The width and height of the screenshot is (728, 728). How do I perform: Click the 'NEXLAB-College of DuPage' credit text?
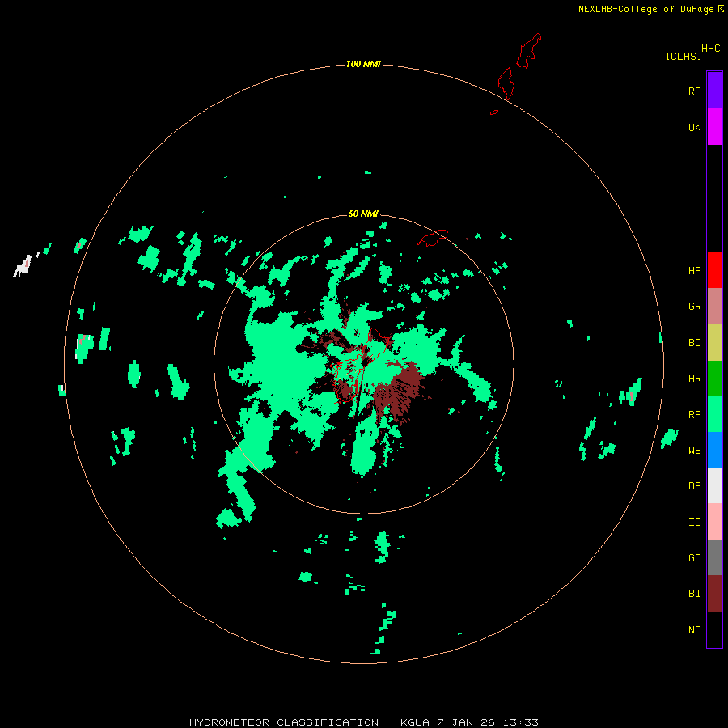[x=645, y=9]
